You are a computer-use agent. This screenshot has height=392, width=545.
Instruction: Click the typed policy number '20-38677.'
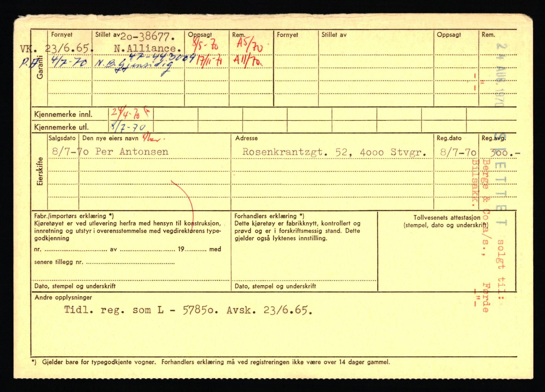[148, 37]
